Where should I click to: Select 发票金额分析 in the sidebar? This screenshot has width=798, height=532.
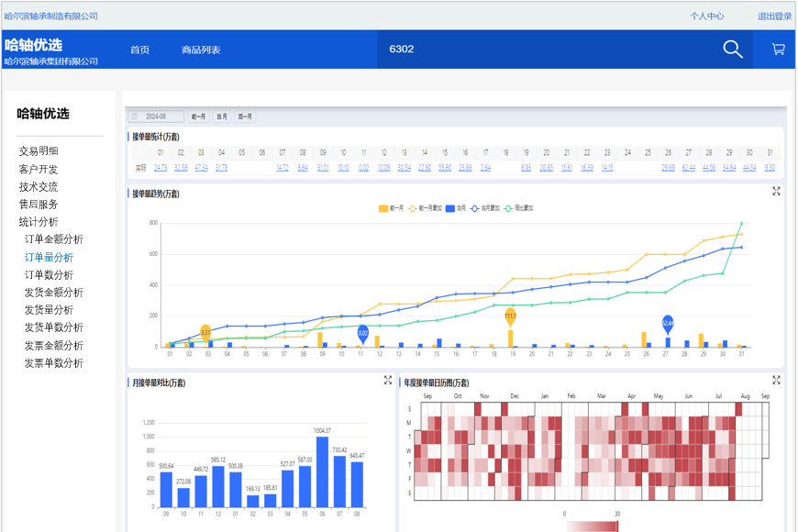54,346
